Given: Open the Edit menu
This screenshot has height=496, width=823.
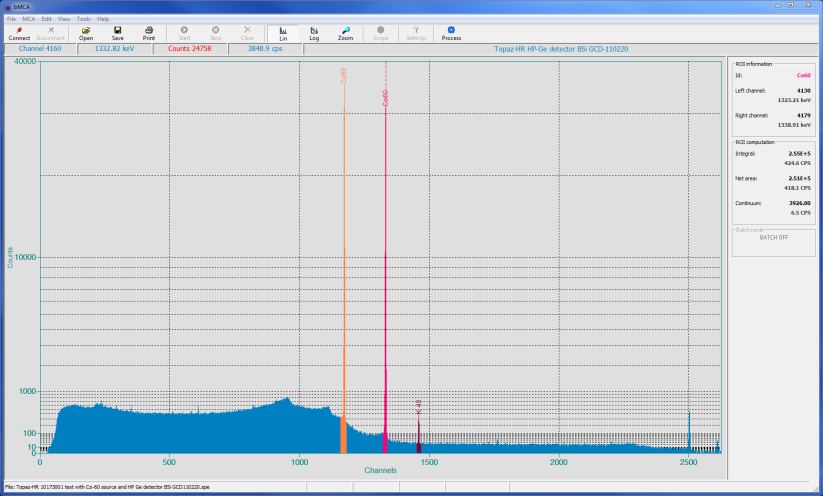Looking at the screenshot, I should [46, 19].
